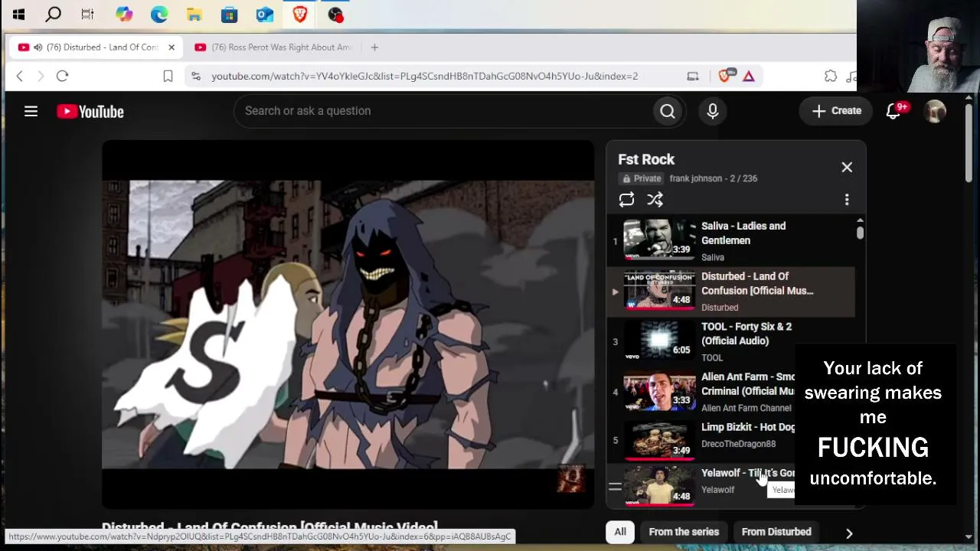Image resolution: width=980 pixels, height=551 pixels.
Task: Click the Search or ask a question box
Action: pos(444,111)
